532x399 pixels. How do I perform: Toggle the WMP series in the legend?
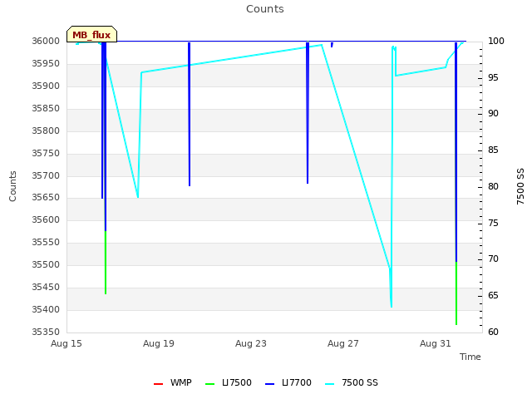[173, 382]
